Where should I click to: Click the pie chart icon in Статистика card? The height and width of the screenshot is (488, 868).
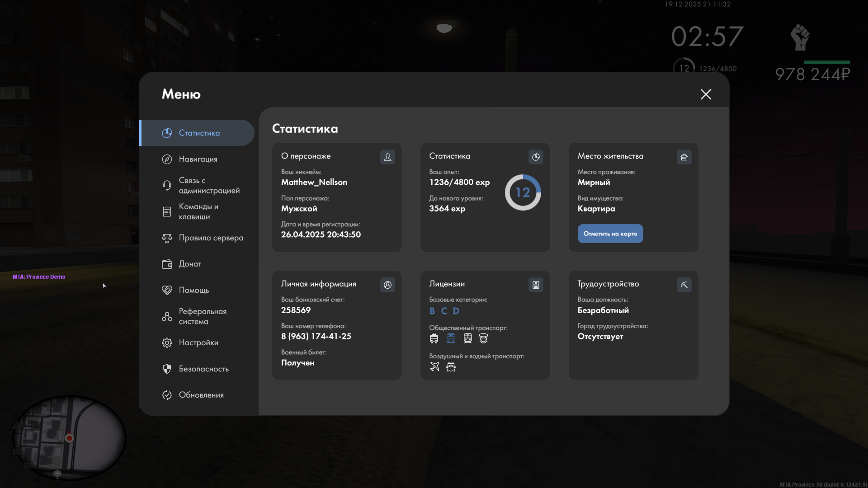click(x=536, y=157)
